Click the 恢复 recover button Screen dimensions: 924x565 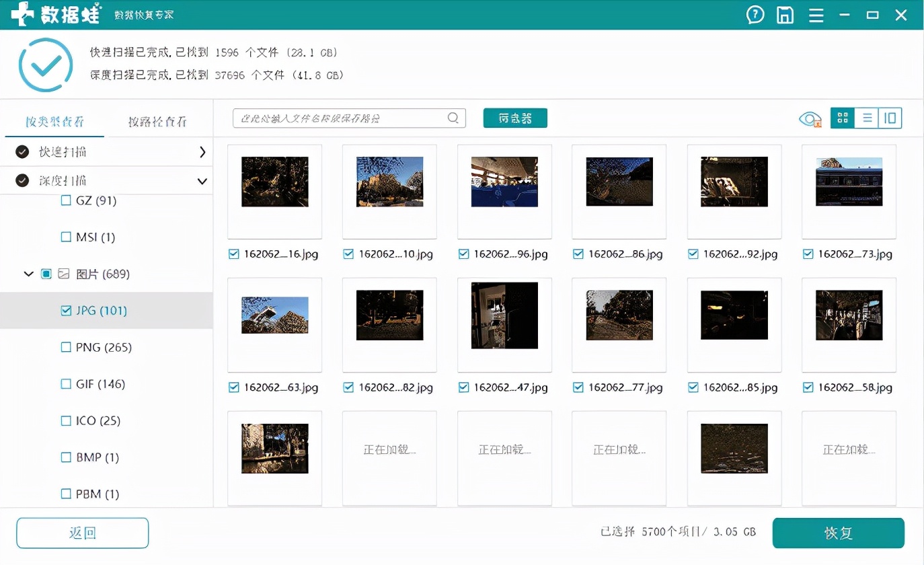point(838,532)
